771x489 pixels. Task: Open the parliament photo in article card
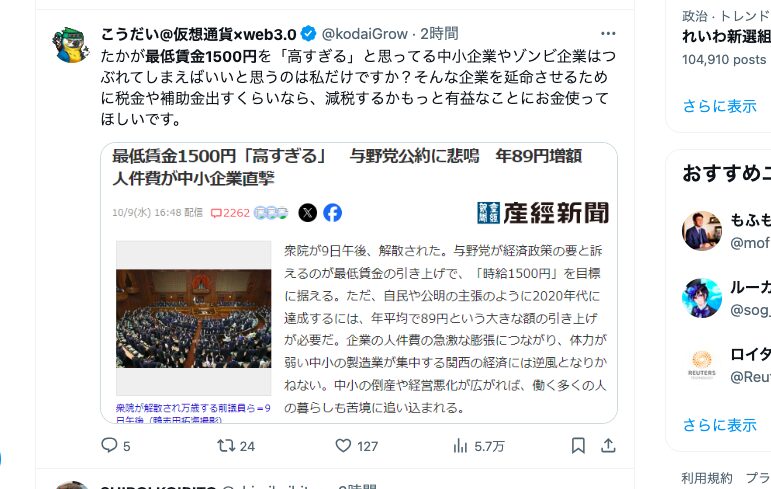[194, 318]
